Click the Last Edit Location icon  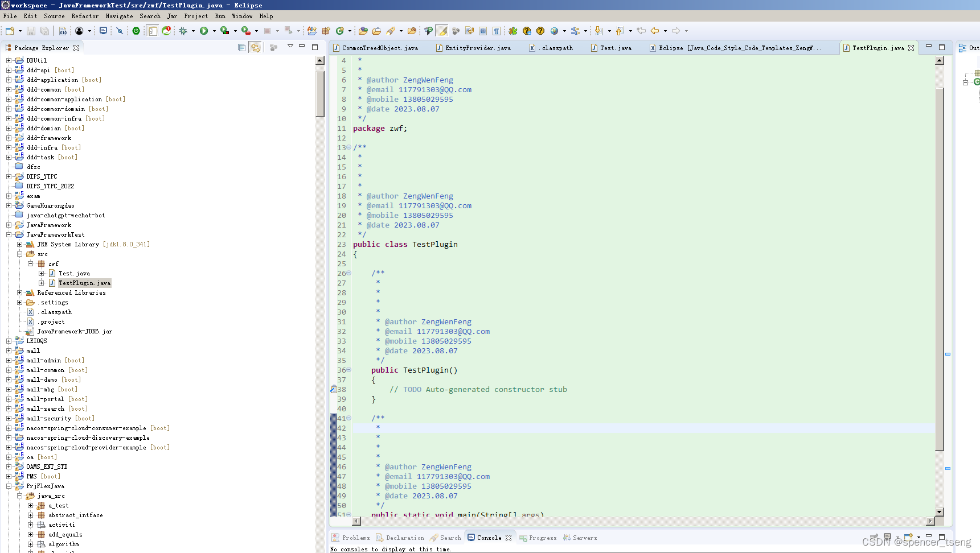tap(641, 31)
